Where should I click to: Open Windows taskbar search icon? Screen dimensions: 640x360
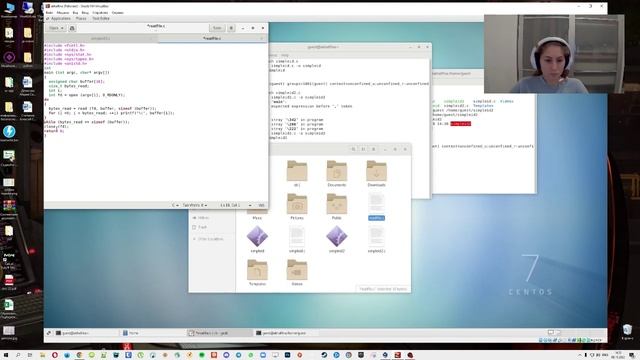click(x=18, y=355)
